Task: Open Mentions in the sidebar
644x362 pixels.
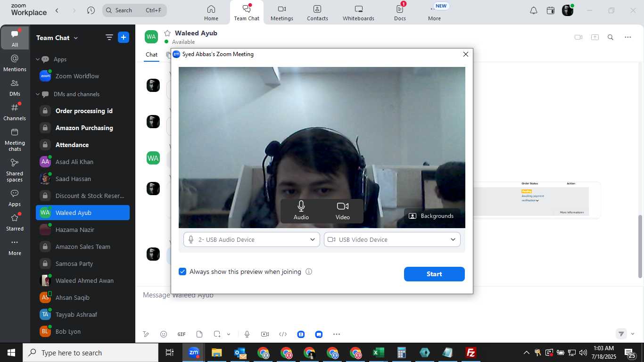Action: (15, 63)
